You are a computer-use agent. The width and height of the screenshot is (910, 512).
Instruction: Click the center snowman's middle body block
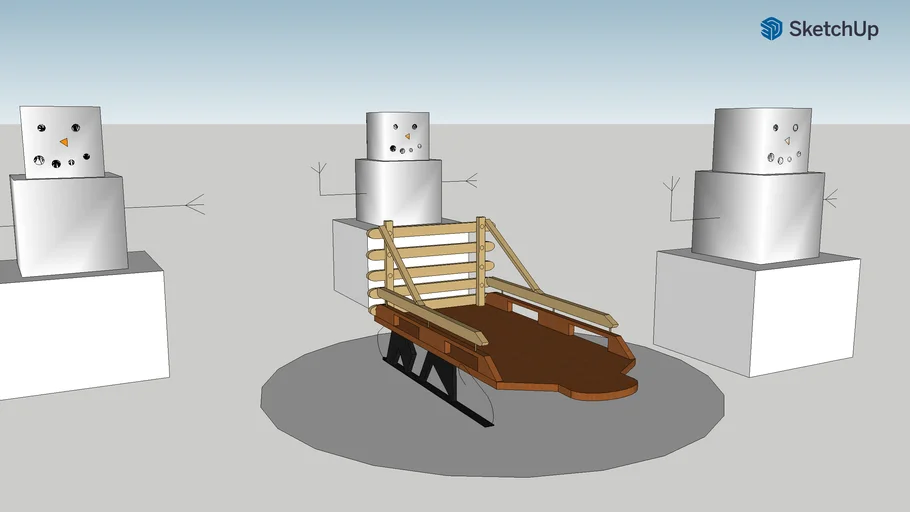pos(398,190)
